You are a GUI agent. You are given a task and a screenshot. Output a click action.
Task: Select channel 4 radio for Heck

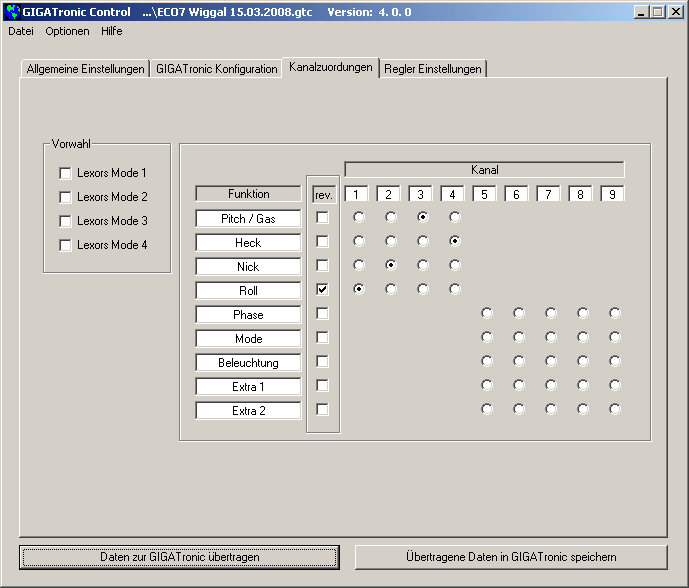coord(455,241)
